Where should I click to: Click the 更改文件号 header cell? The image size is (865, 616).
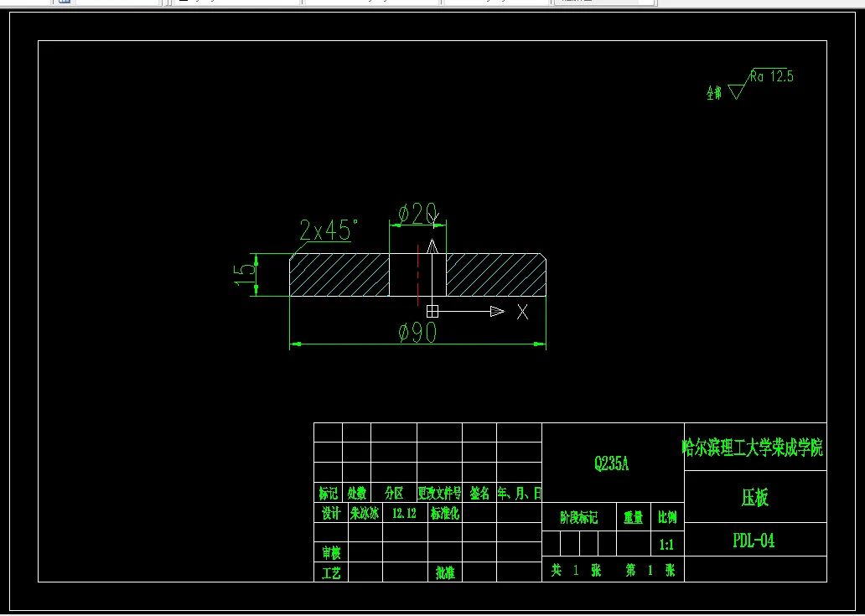(x=439, y=493)
